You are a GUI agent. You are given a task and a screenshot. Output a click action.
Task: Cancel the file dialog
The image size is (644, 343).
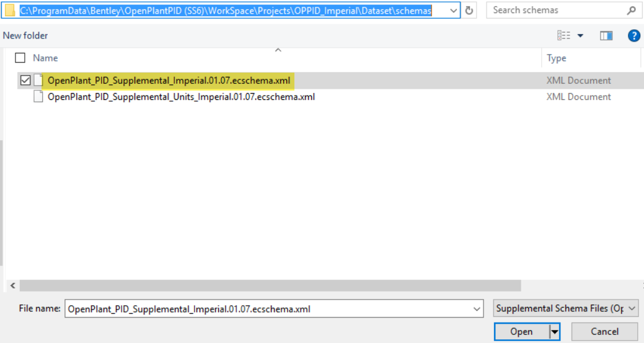click(604, 331)
